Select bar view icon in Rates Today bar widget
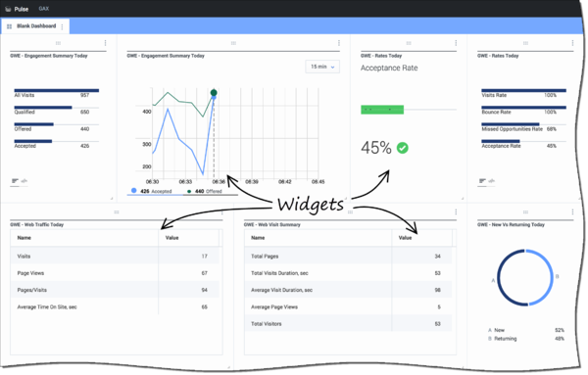The width and height of the screenshot is (588, 375). (x=482, y=181)
